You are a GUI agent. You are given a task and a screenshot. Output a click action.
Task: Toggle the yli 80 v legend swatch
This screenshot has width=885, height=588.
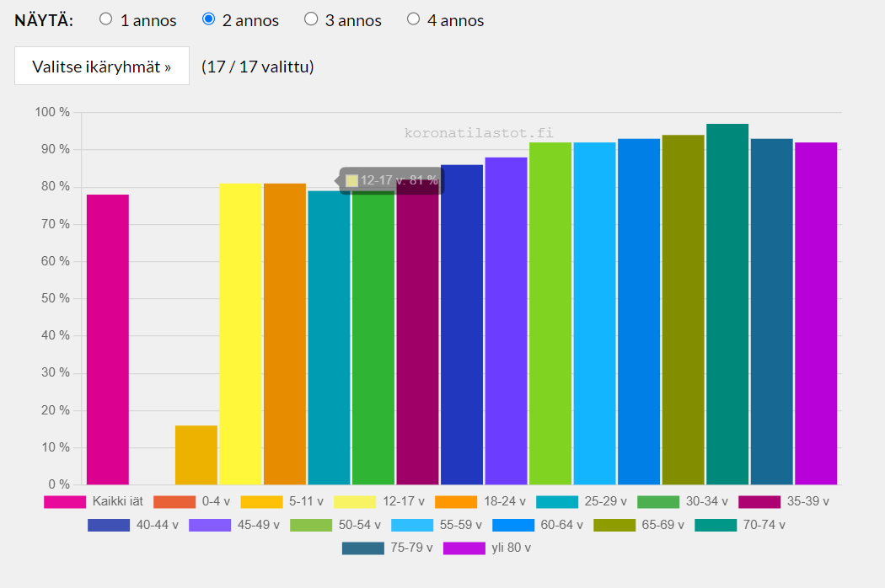coord(464,548)
